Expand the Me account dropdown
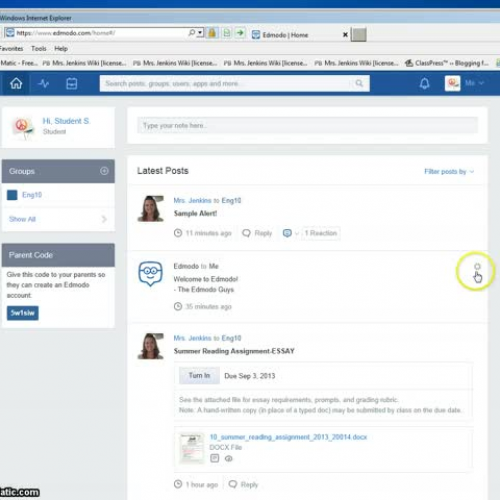 pyautogui.click(x=475, y=83)
